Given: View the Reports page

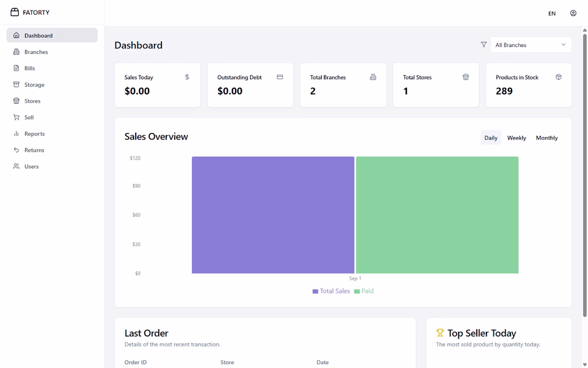Looking at the screenshot, I should [x=52, y=134].
